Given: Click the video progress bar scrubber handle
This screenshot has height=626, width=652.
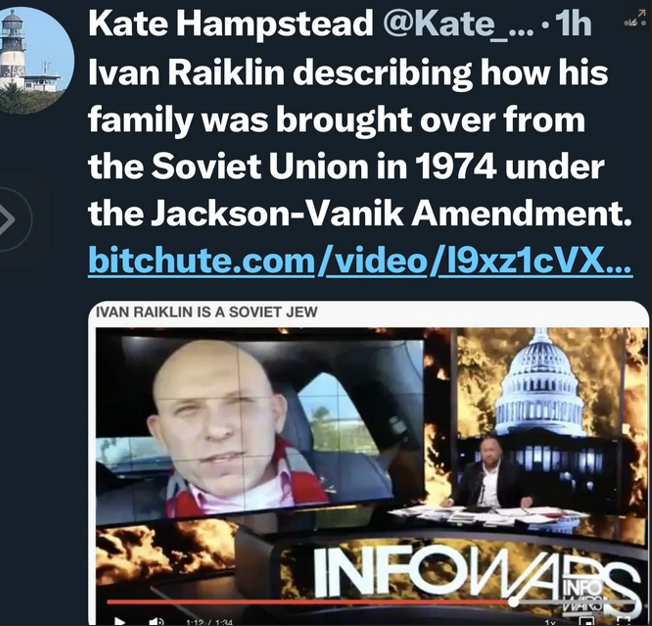Looking at the screenshot, I should [x=514, y=601].
